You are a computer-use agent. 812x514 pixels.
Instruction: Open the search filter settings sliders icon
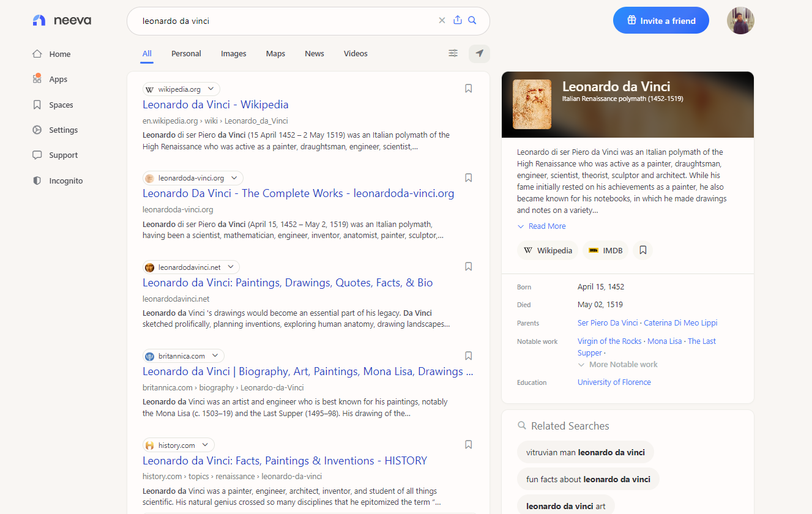coord(453,53)
